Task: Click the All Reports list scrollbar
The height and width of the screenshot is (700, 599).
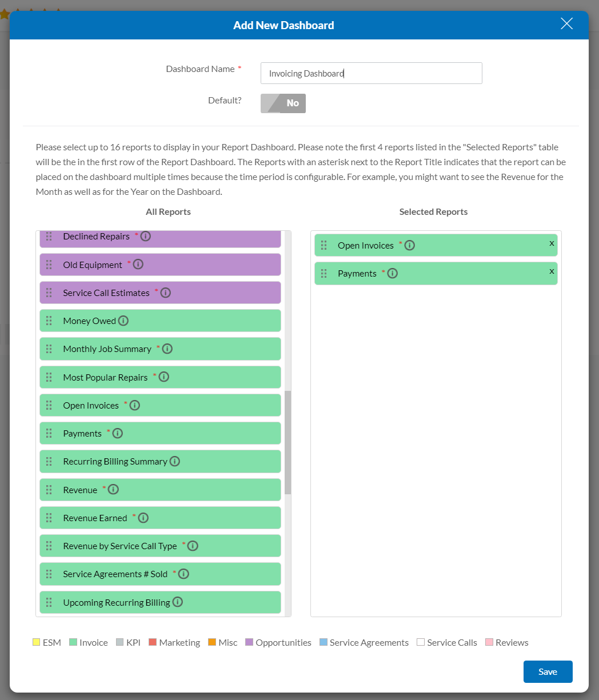Action: coord(287,442)
